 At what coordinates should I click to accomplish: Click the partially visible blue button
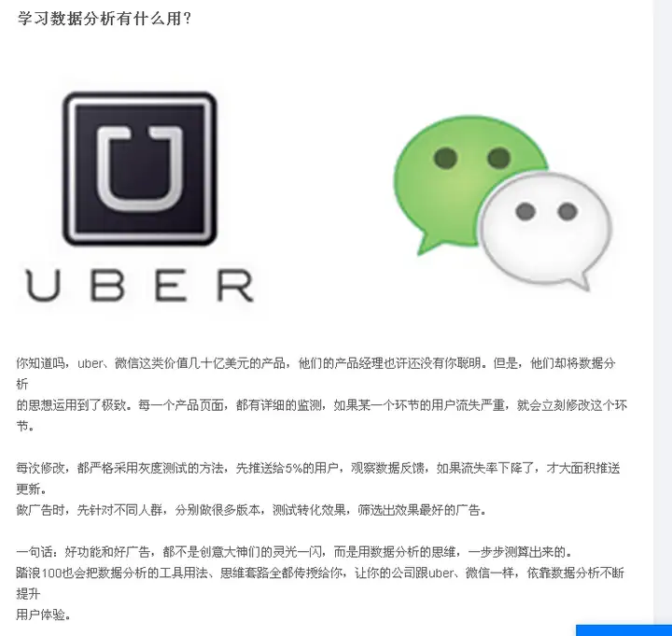tap(624, 630)
